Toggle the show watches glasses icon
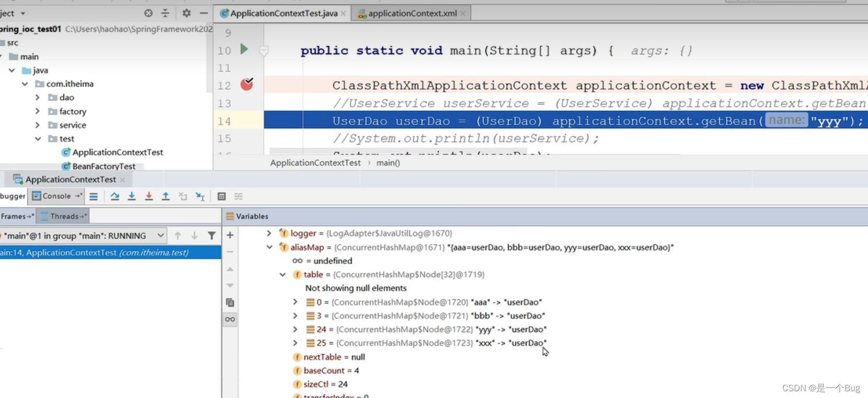868x398 pixels. 230,319
